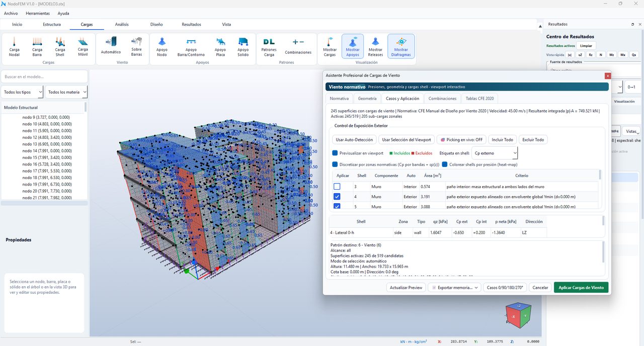
Task: Toggle Mostrar Apoyos visualization
Action: (353, 46)
